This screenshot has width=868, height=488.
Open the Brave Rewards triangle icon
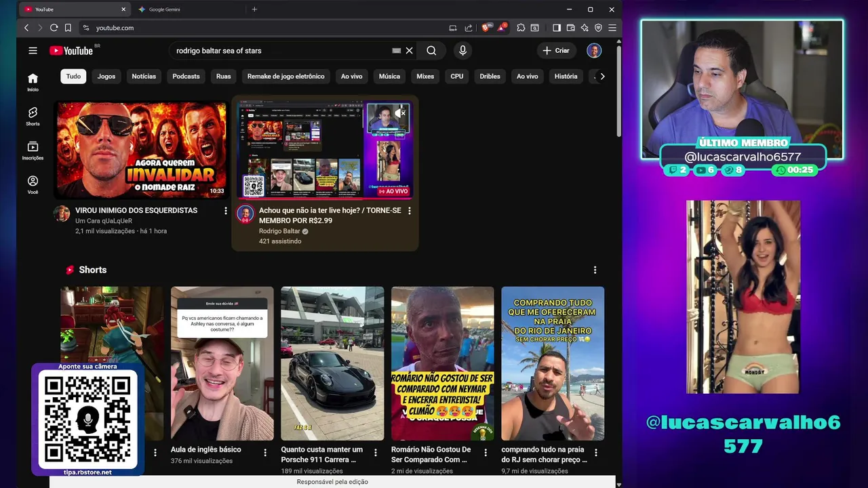coord(501,28)
